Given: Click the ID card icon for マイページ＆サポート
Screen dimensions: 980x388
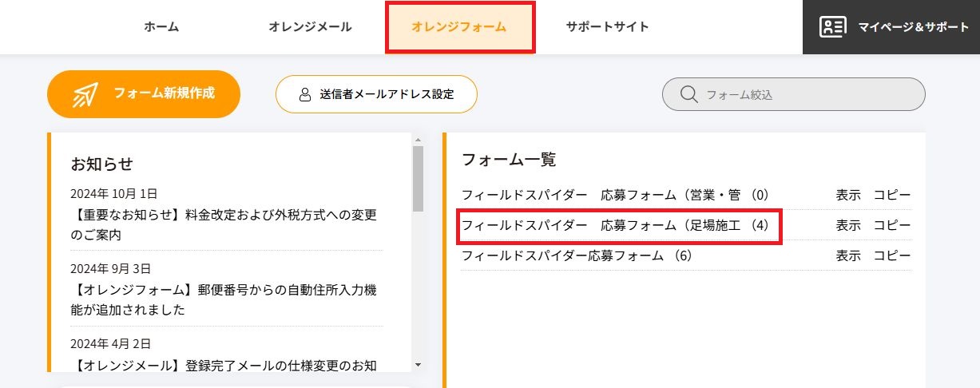Looking at the screenshot, I should pyautogui.click(x=832, y=26).
